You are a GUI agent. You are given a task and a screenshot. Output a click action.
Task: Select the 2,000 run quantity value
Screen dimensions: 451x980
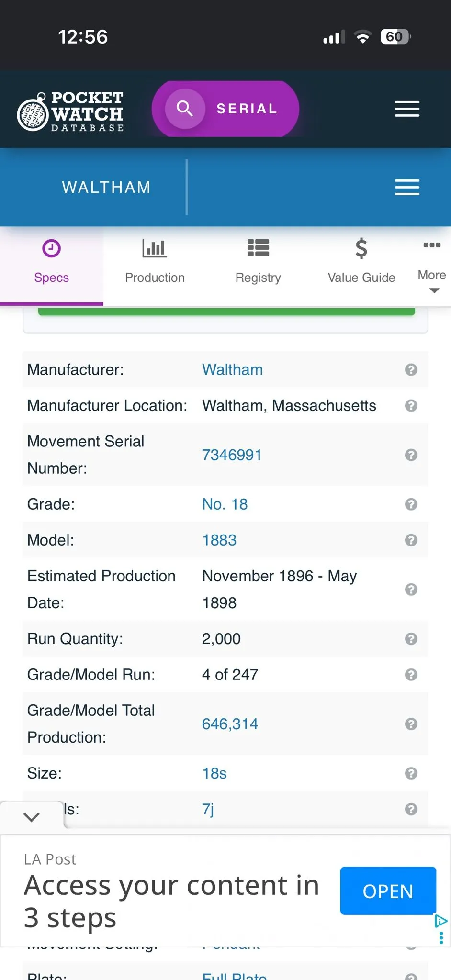point(221,638)
